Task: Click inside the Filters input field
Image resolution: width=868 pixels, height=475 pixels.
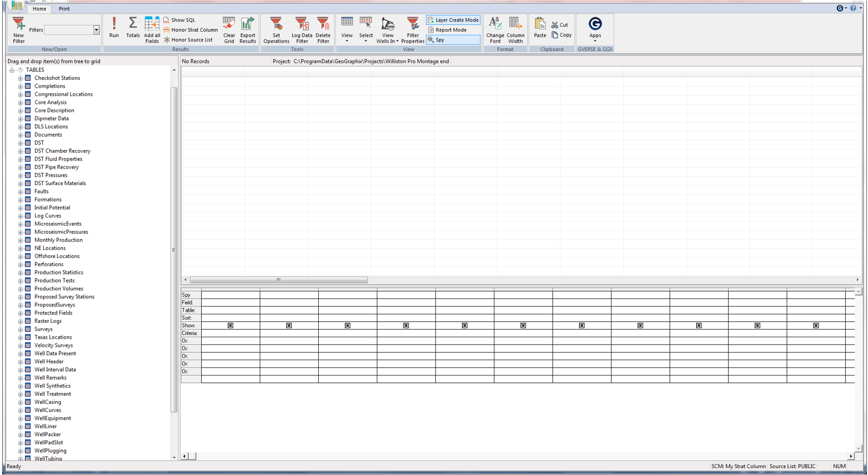Action: [x=69, y=30]
